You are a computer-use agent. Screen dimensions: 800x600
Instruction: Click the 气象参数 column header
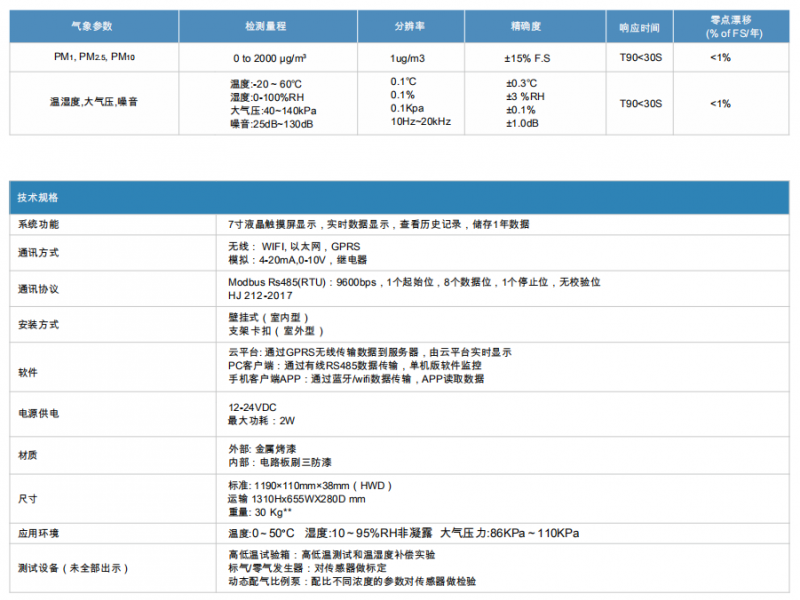coord(96,25)
